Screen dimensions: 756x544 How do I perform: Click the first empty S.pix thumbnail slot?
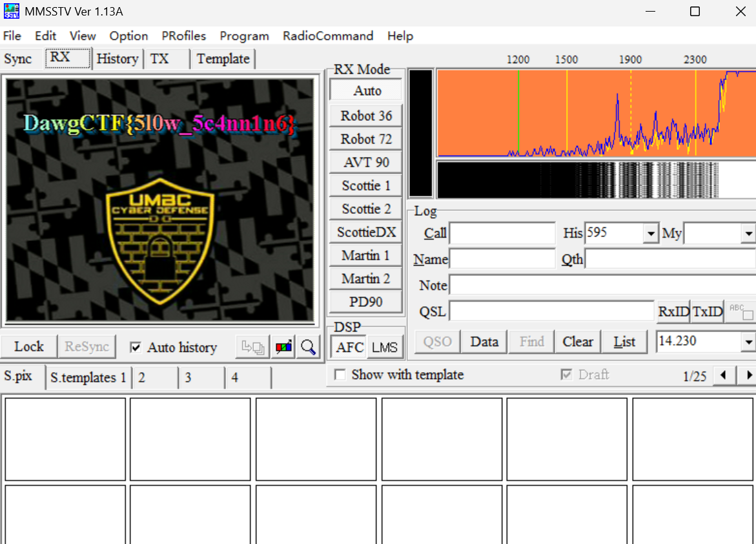coord(65,439)
